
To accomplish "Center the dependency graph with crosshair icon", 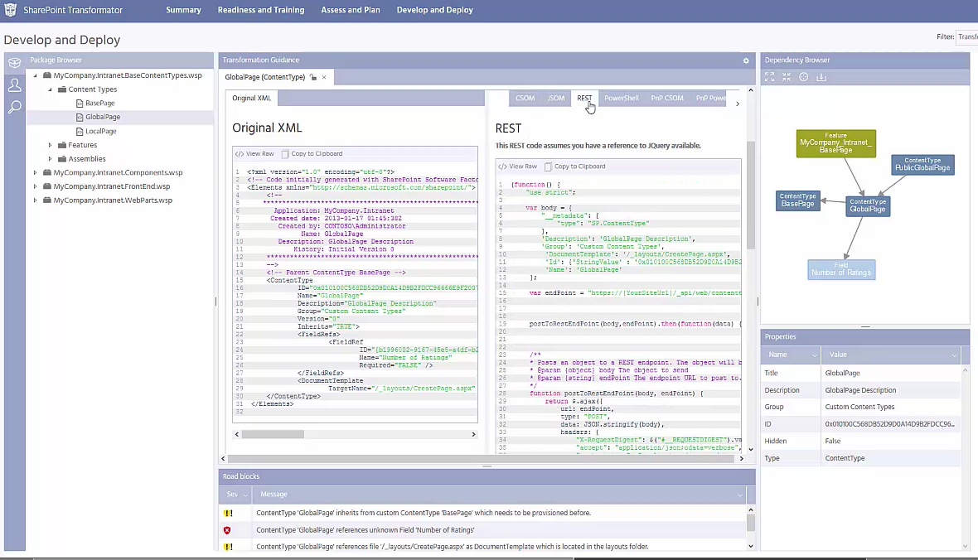I will 803,77.
